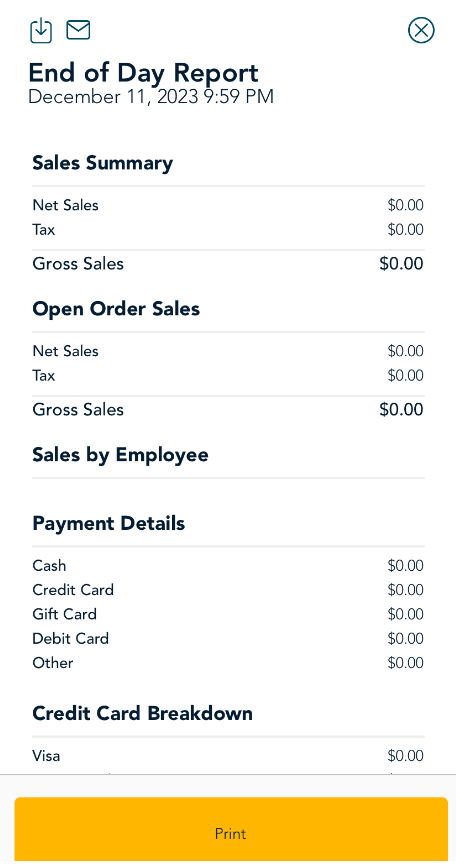Email the report via envelope icon
Screen dimensions: 456x867
click(78, 30)
